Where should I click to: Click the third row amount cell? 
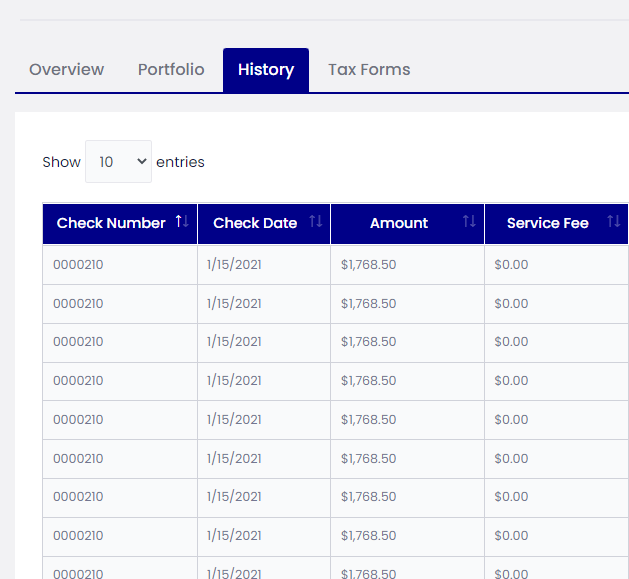(368, 342)
